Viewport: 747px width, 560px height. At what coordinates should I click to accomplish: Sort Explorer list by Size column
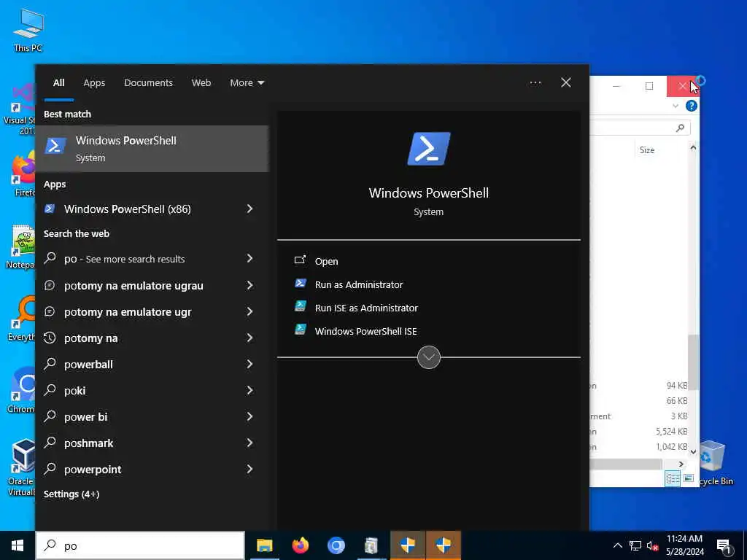[x=647, y=150]
